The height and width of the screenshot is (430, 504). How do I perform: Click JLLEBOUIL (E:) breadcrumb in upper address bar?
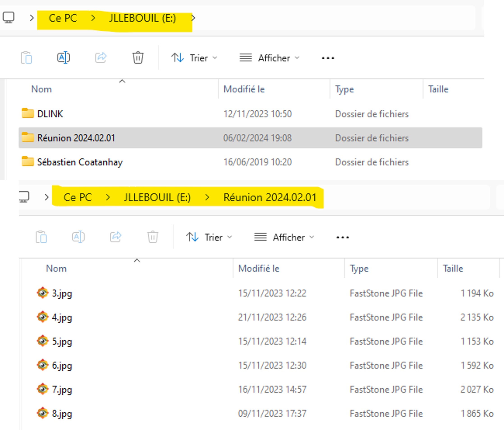[142, 18]
